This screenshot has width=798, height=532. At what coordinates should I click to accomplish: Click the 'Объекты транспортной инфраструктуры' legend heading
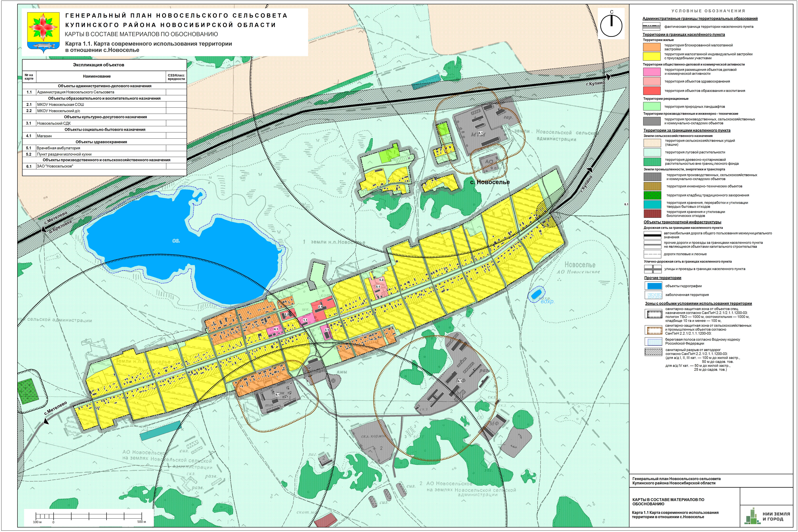click(682, 222)
